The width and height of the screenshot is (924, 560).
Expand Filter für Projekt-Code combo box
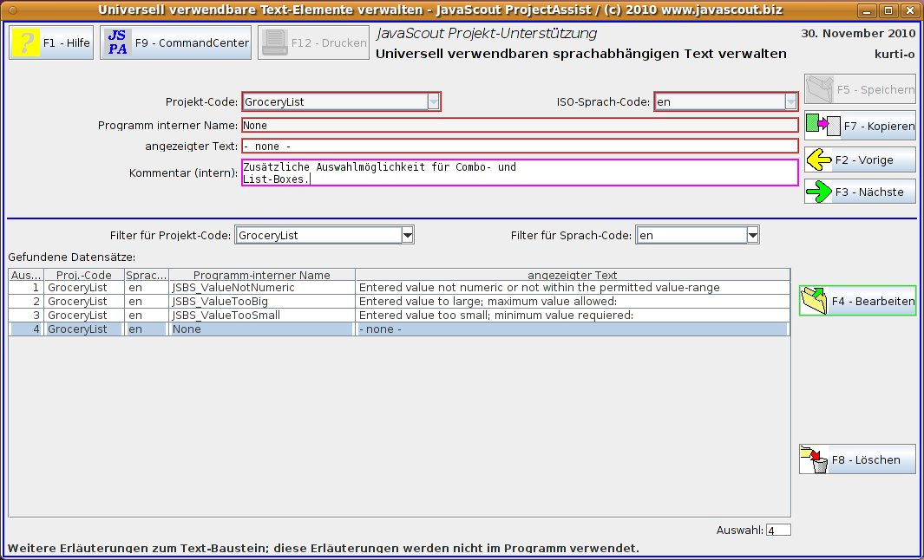click(406, 234)
